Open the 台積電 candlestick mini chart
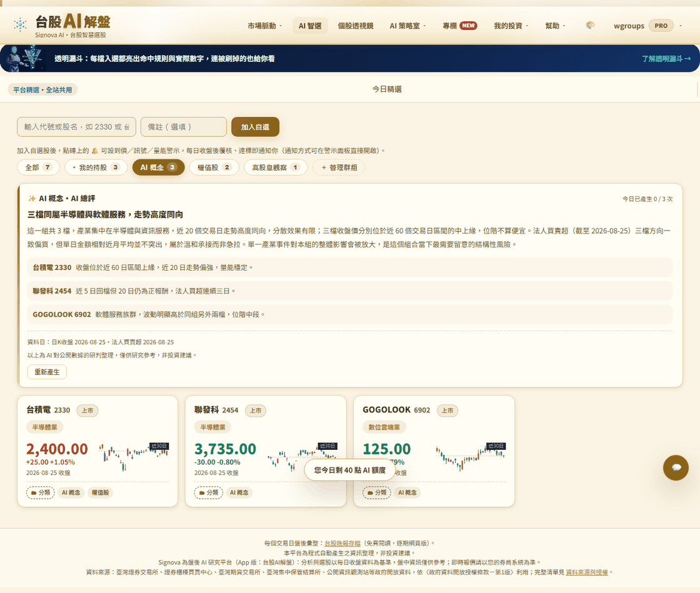The image size is (700, 593). pyautogui.click(x=134, y=457)
